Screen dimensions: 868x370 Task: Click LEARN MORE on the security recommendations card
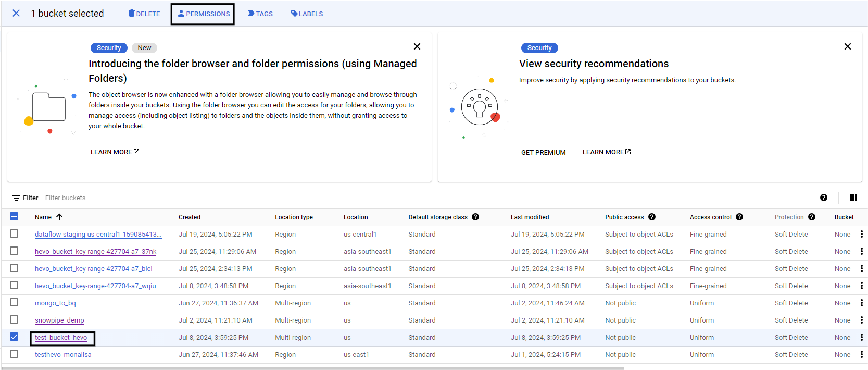pyautogui.click(x=607, y=152)
